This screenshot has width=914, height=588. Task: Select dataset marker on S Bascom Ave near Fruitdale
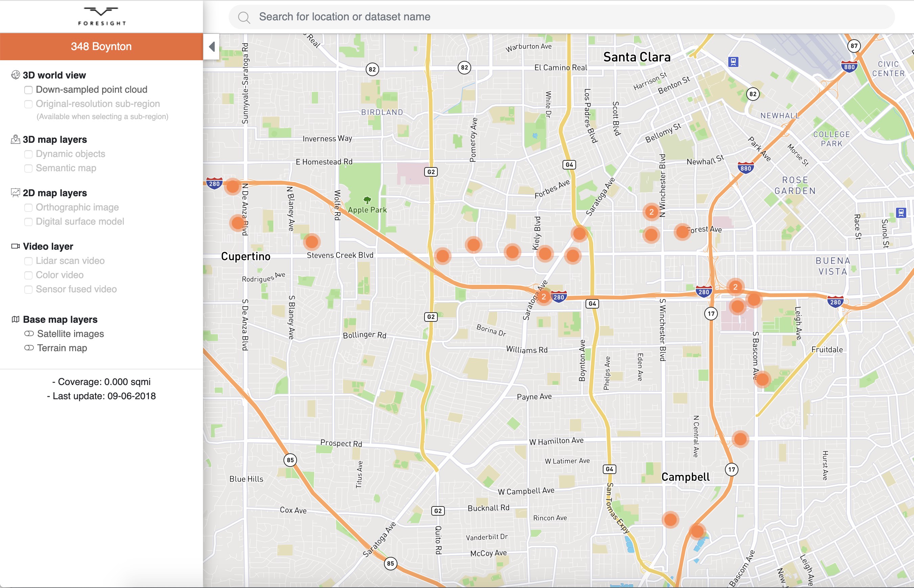762,379
